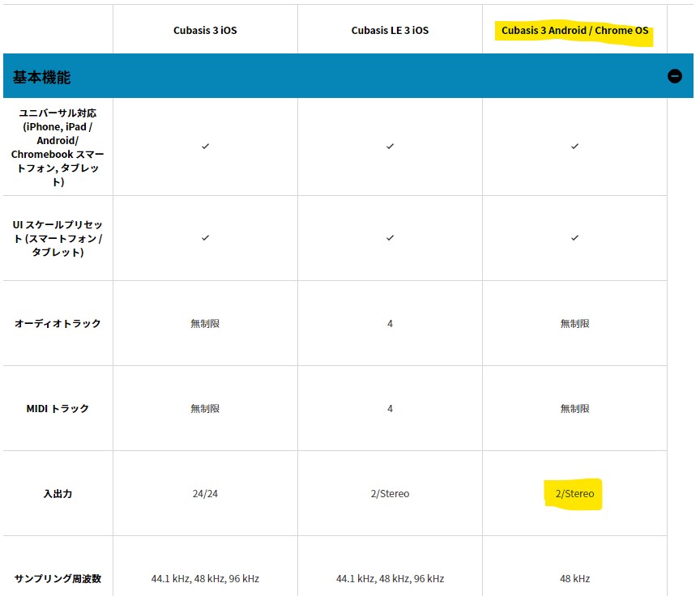Click Cubasis LE 3 audio track value 4
Image resolution: width=700 pixels, height=596 pixels.
click(x=391, y=323)
